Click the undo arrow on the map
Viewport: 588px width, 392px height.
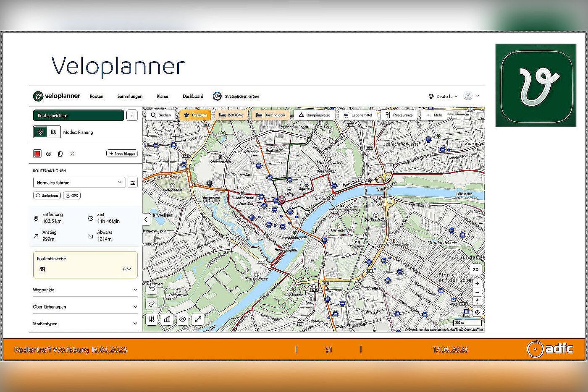pos(152,289)
